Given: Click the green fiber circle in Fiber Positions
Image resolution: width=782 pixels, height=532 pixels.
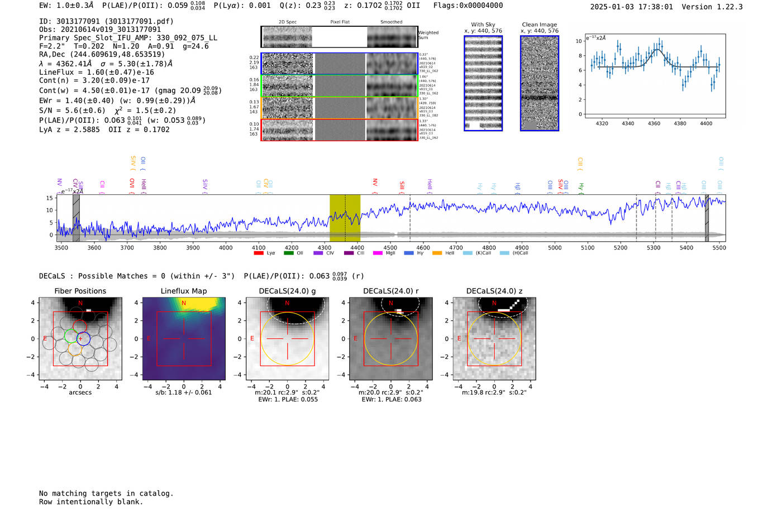Looking at the screenshot, I should coord(71,336).
